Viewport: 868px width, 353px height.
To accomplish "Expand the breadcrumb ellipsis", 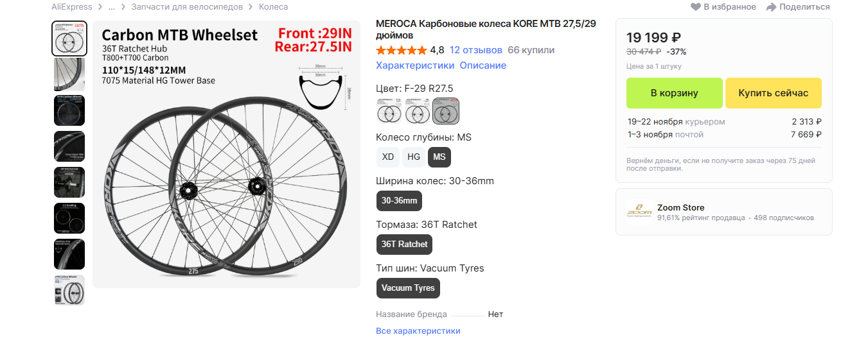I will pos(111,7).
